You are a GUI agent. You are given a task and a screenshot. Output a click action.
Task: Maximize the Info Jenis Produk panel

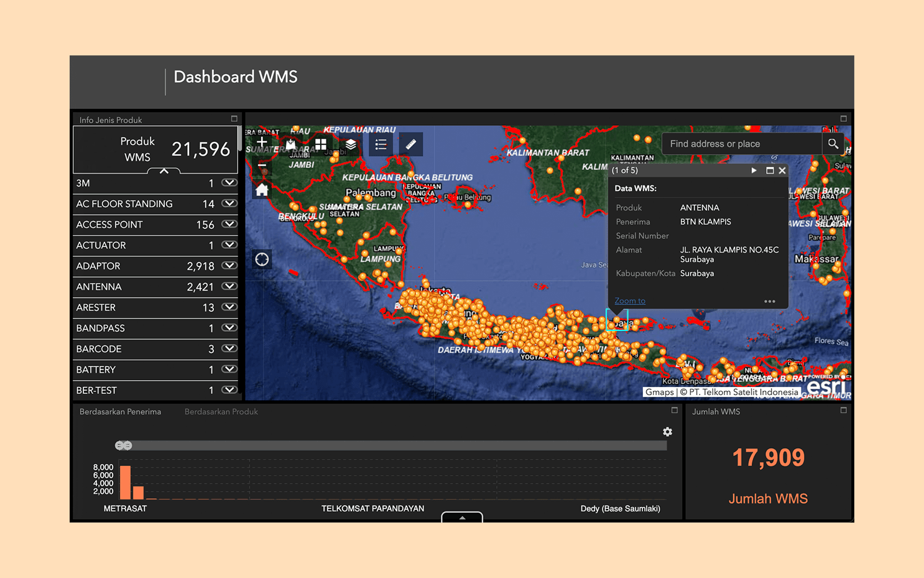234,119
